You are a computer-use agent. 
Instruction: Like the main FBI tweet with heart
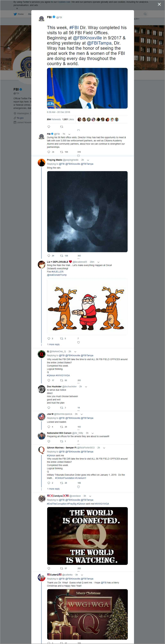[x=78, y=130]
